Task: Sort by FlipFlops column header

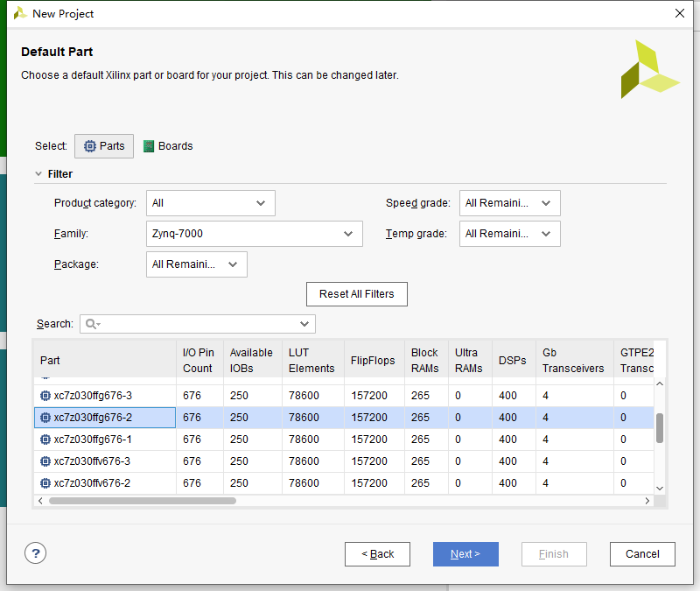Action: 374,360
